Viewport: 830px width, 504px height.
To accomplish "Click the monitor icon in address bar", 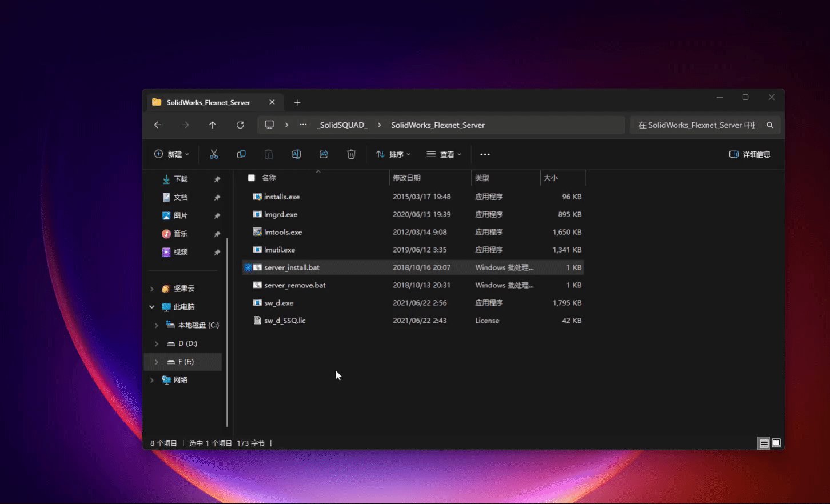I will 269,125.
